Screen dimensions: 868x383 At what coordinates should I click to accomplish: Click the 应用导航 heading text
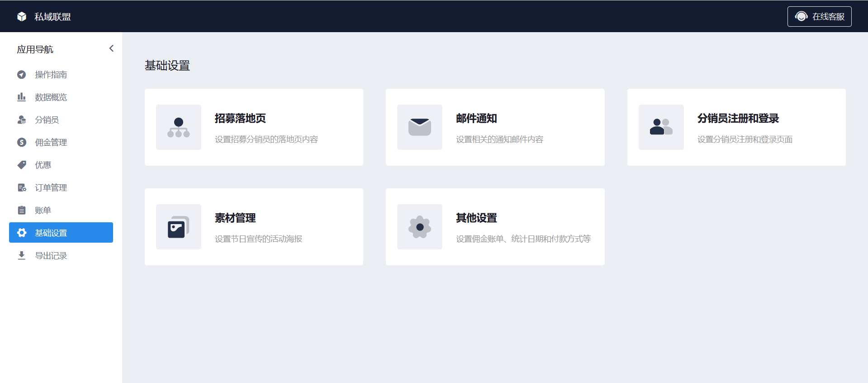pos(35,49)
